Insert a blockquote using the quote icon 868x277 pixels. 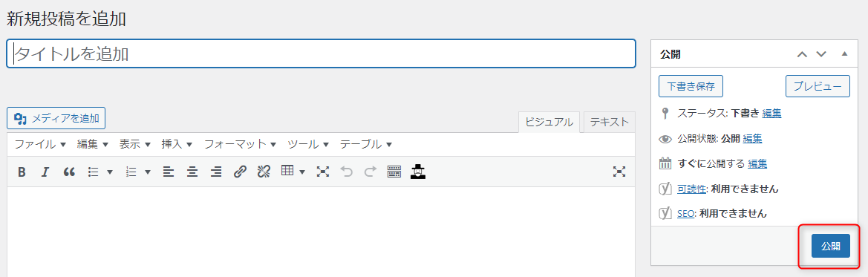69,172
